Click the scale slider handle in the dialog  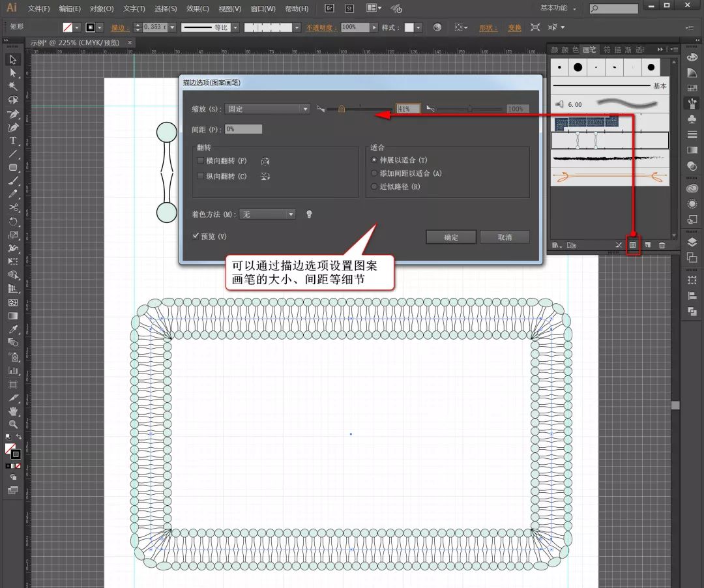(x=341, y=109)
